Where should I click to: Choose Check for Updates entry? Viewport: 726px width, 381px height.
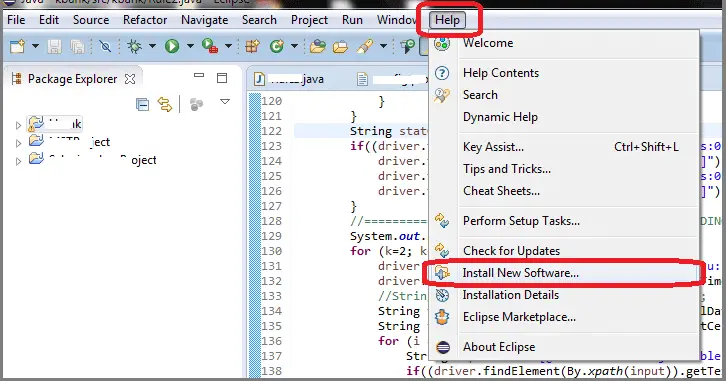pos(564,251)
